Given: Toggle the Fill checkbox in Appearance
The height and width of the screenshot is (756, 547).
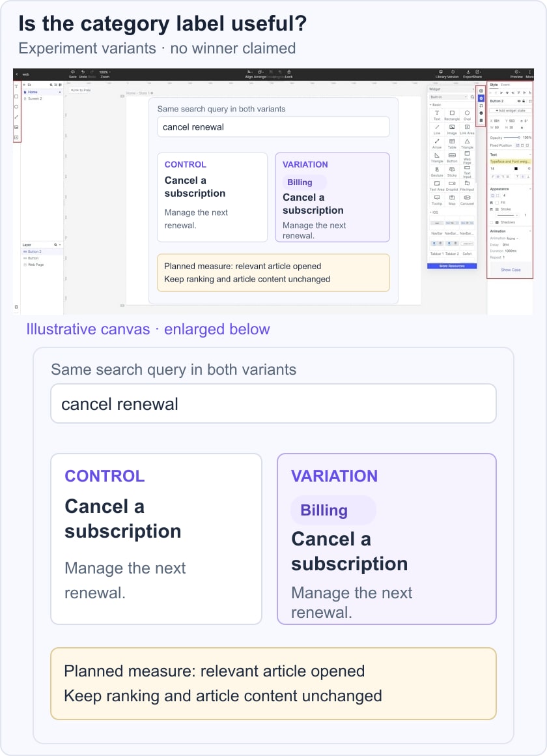Looking at the screenshot, I should tap(492, 203).
